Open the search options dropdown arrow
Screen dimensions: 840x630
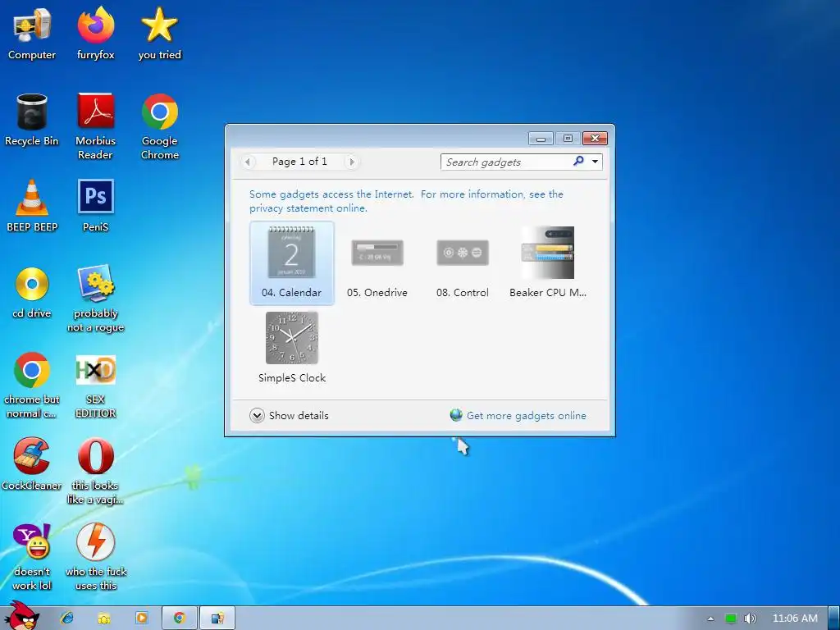point(595,162)
